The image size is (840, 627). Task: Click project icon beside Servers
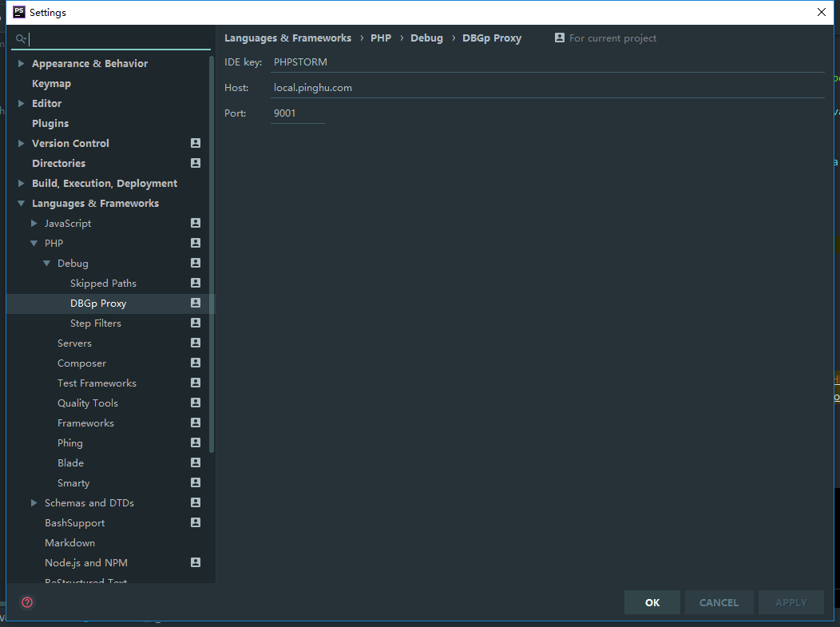[x=196, y=343]
